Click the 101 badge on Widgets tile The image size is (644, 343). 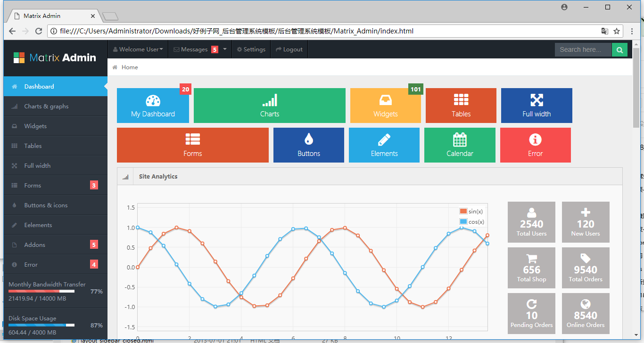415,89
